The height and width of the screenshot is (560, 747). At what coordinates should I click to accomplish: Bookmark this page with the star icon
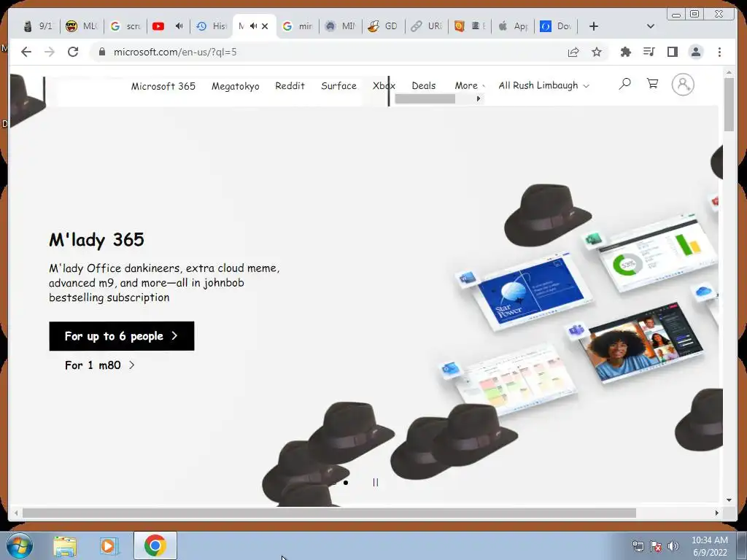(x=597, y=52)
